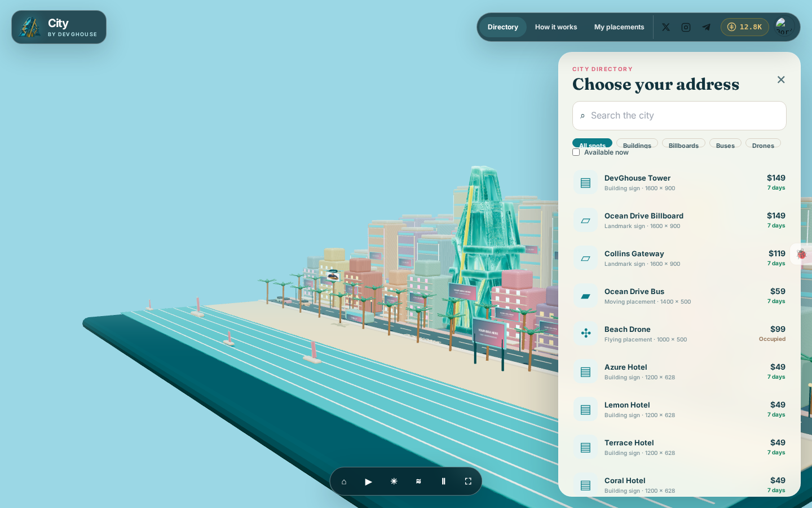Click the City by DevGhouse logo
812x508 pixels.
coord(59,27)
